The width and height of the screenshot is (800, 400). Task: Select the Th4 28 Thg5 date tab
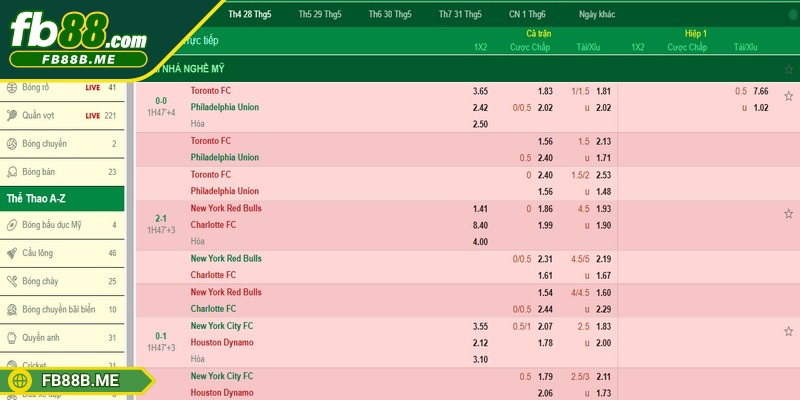(x=250, y=14)
